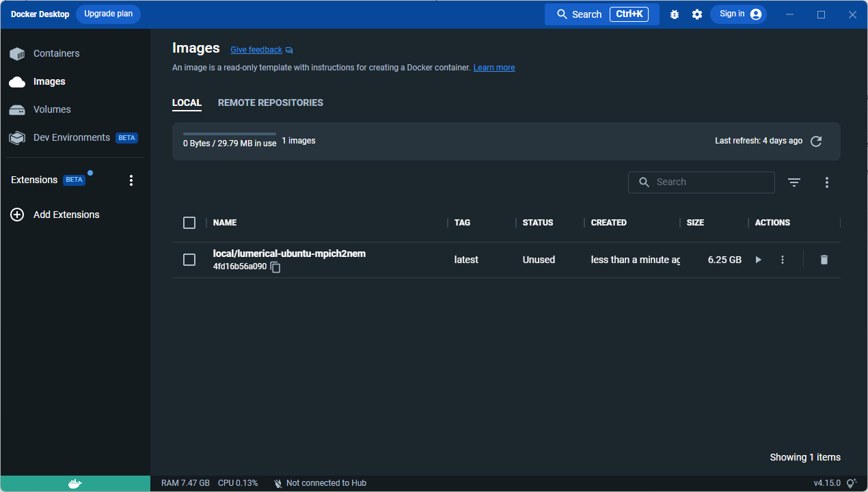
Task: Click Add Extensions
Action: [x=66, y=215]
